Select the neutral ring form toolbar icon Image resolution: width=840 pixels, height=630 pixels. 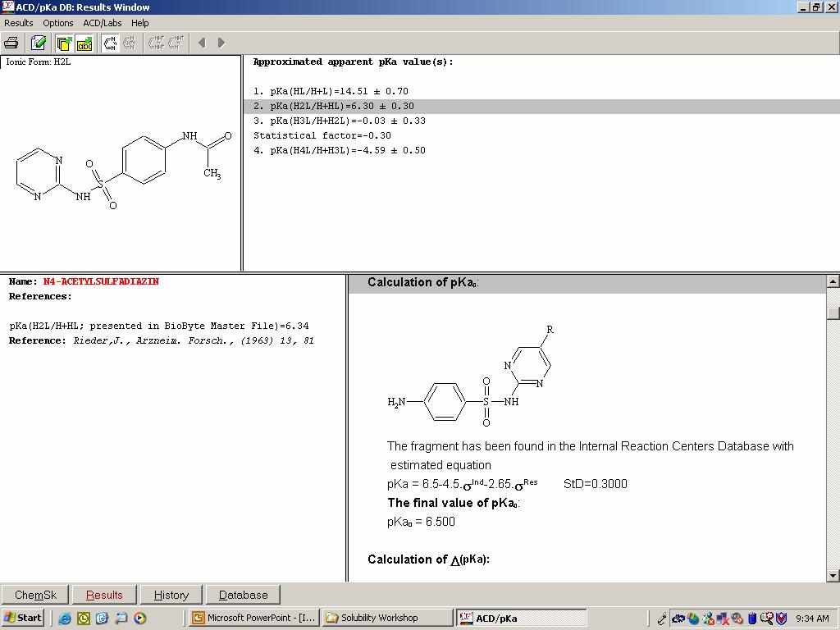pyautogui.click(x=111, y=43)
